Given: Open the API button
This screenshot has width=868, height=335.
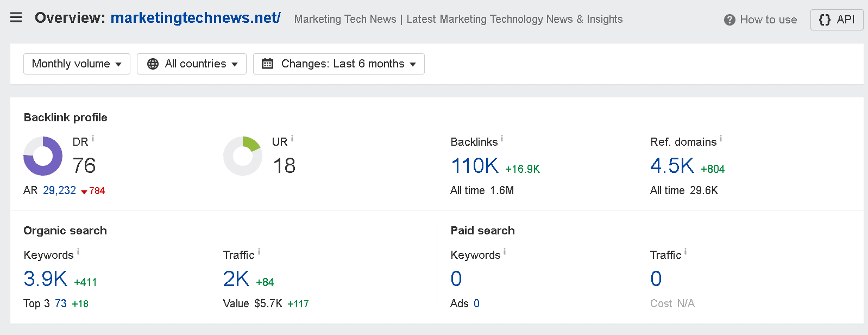Looking at the screenshot, I should pos(836,20).
